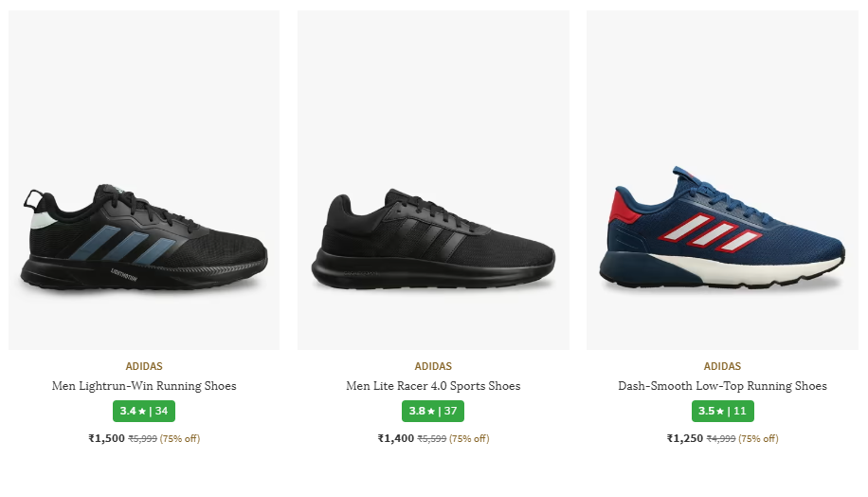
Task: Click Men Lite Racer 4.0 Sports Shoes title
Action: click(x=433, y=386)
